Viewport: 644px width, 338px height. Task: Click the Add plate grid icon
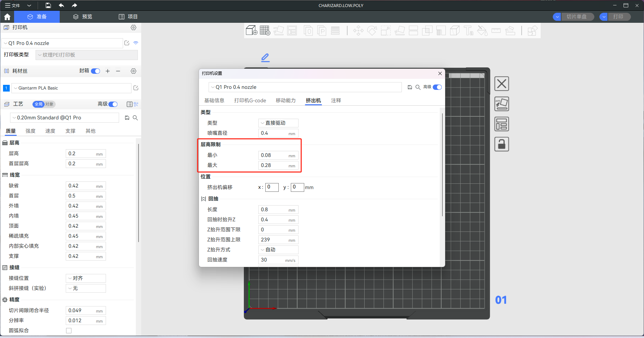265,31
